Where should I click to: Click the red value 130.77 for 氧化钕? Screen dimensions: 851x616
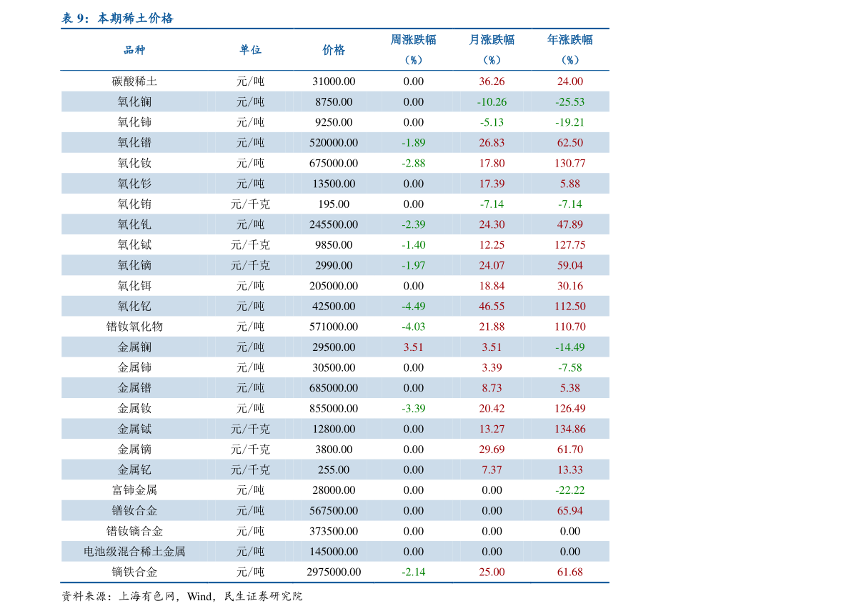click(569, 163)
